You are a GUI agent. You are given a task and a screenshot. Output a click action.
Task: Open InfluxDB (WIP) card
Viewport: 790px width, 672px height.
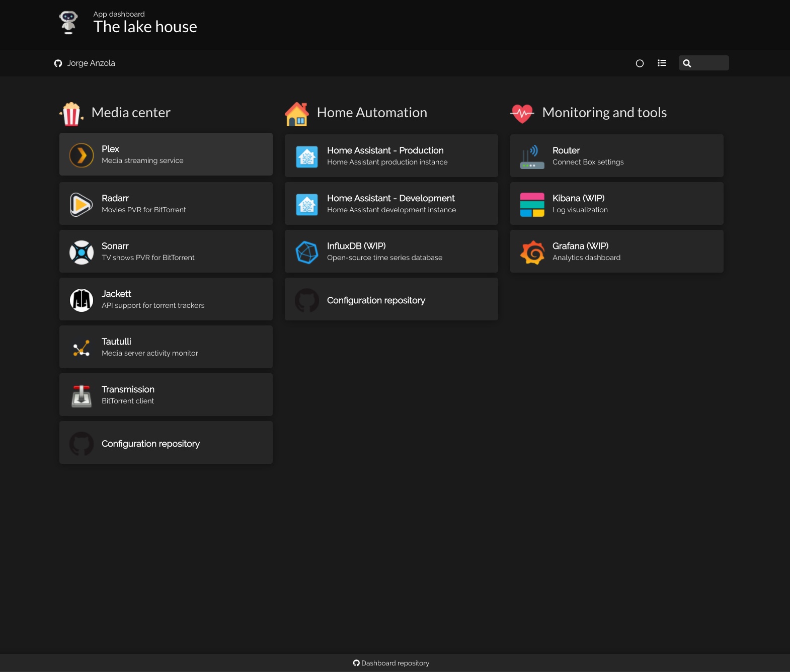[391, 251]
